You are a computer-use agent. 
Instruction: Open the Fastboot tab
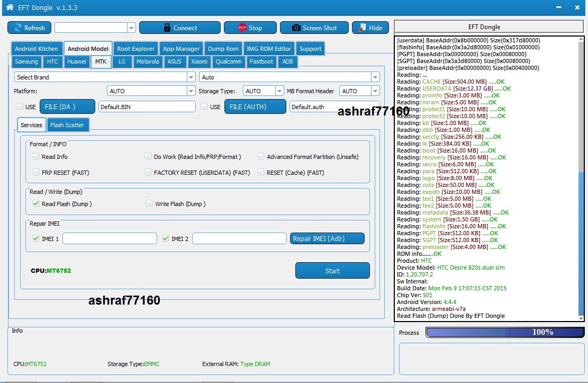click(x=261, y=61)
